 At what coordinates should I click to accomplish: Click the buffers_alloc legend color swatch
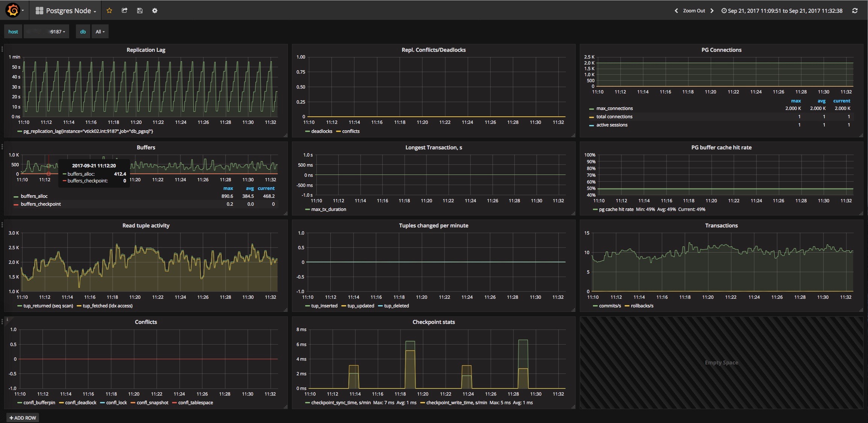coord(16,197)
